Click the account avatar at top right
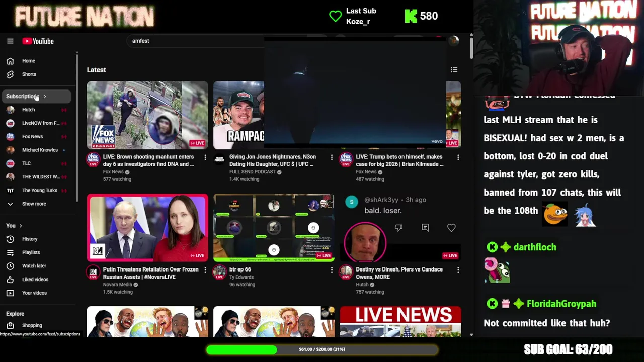 pos(454,41)
